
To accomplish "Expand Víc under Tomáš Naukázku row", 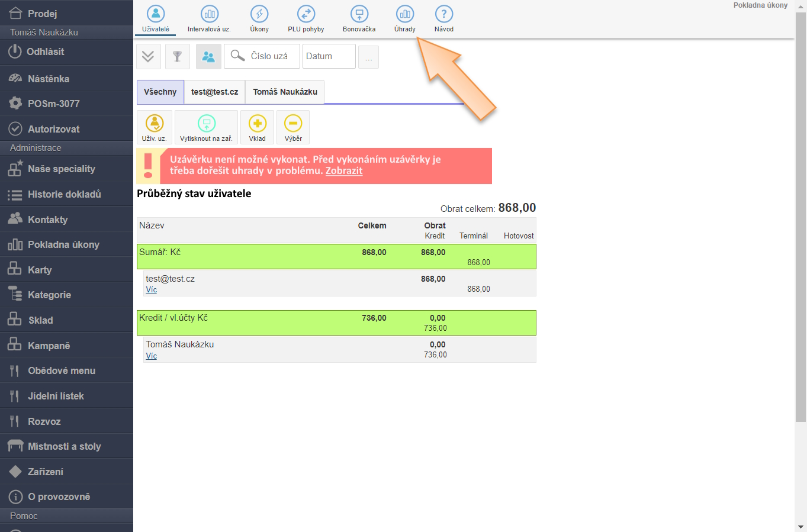I will point(152,356).
